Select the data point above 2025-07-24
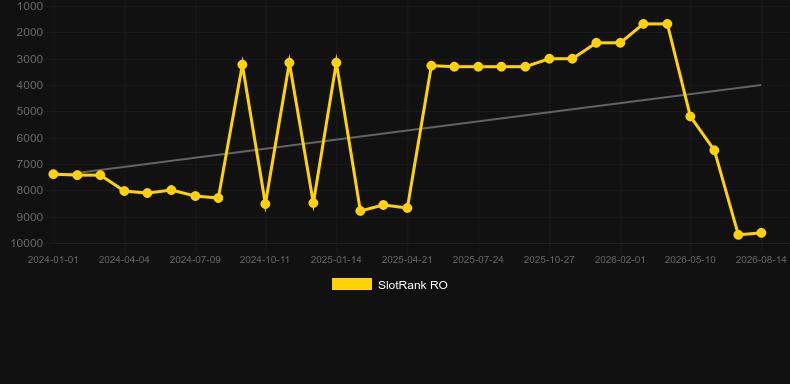Screen dimensions: 790x384 coord(478,67)
